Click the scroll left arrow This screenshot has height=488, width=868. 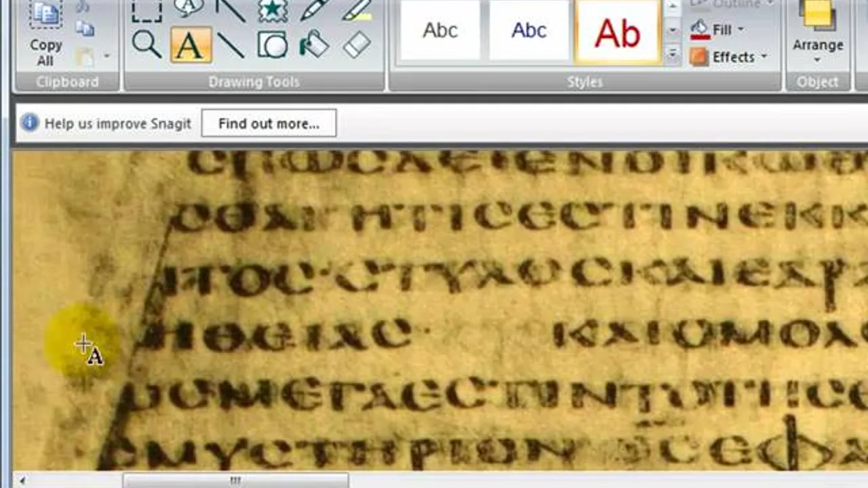(22, 481)
